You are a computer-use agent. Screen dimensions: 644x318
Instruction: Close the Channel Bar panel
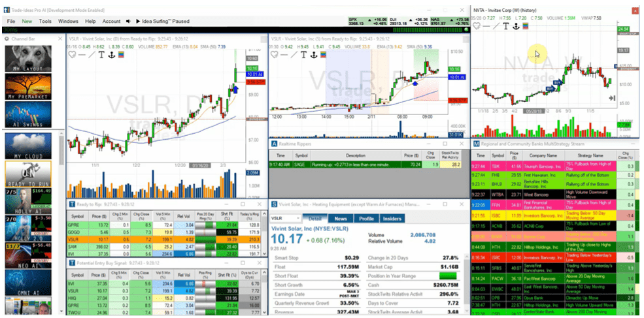click(60, 39)
